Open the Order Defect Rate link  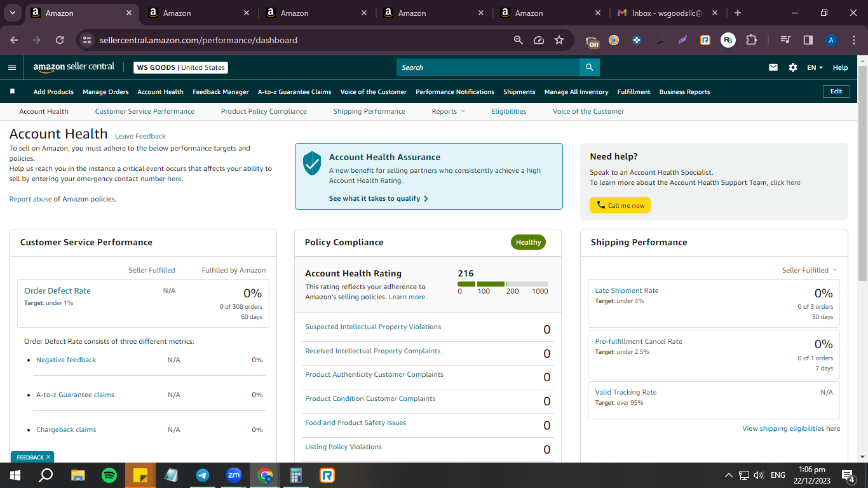57,290
